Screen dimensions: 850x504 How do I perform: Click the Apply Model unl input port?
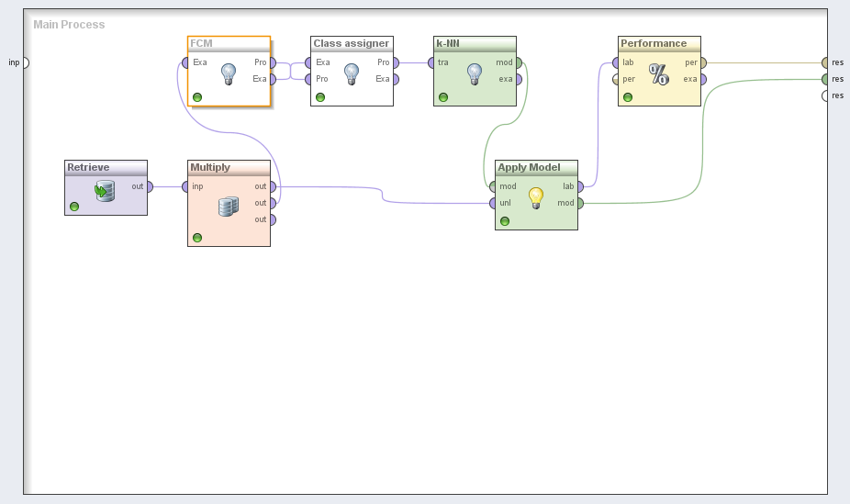(x=493, y=203)
